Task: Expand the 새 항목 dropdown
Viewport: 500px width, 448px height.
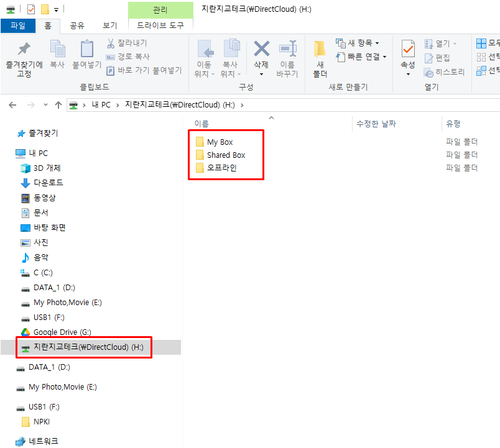Action: point(358,43)
